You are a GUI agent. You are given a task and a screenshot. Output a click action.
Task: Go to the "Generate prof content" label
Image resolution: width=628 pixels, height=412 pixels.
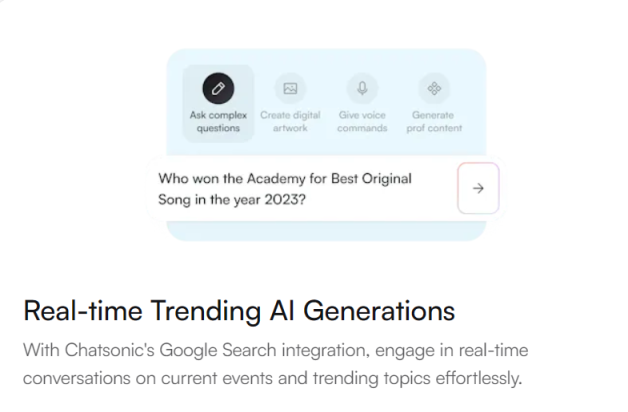(434, 121)
